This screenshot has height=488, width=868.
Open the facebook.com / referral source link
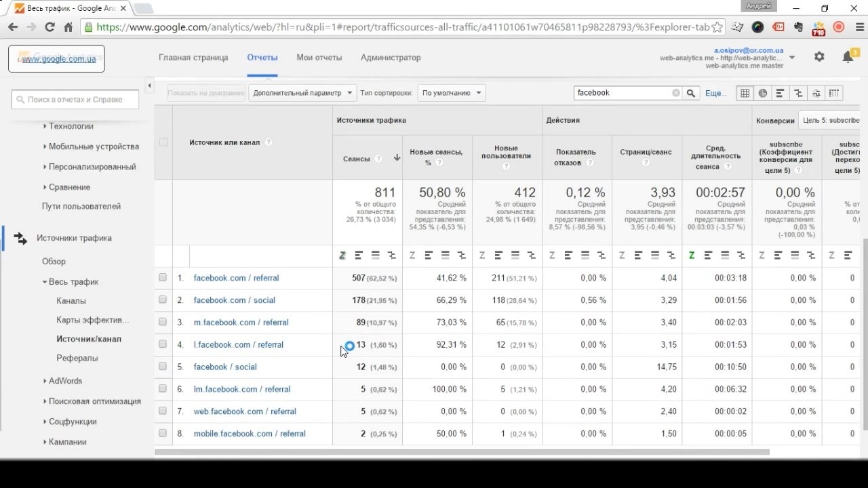coord(236,278)
